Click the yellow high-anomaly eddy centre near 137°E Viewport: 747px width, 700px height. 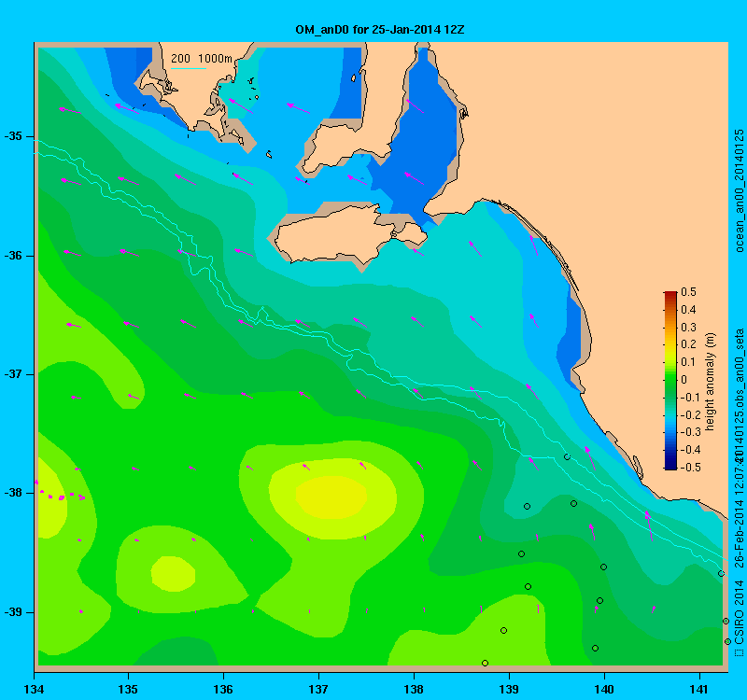pyautogui.click(x=331, y=497)
